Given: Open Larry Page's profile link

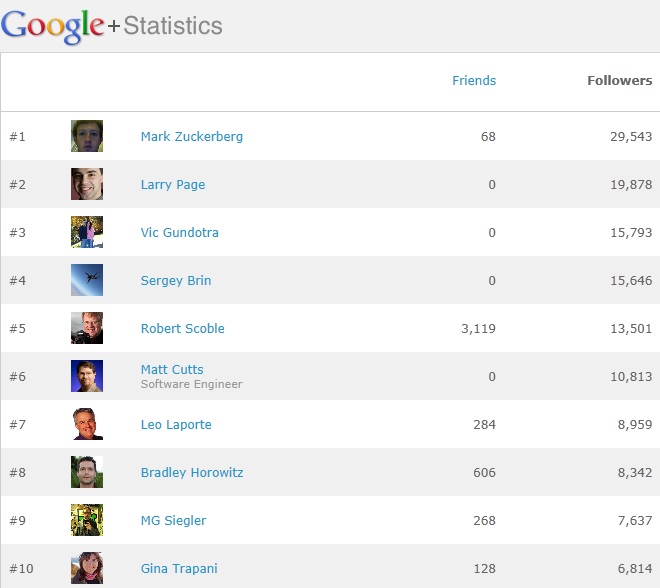Looking at the screenshot, I should point(173,185).
